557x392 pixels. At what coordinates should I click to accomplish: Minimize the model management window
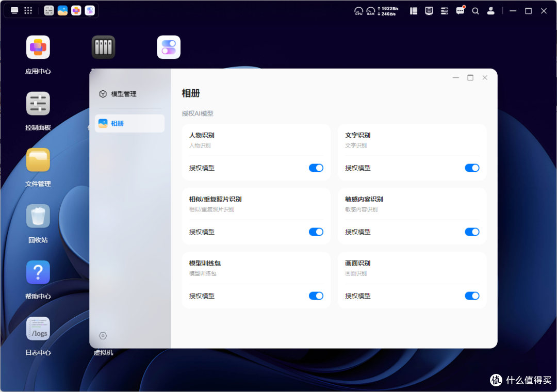coord(456,77)
